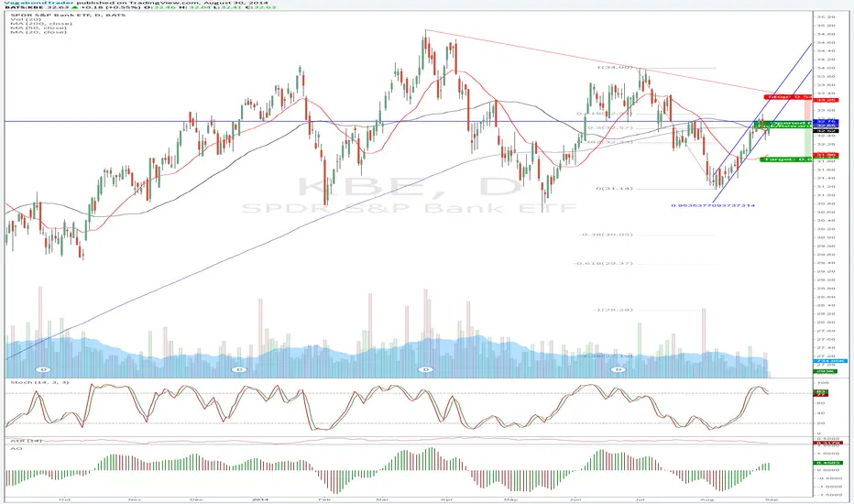This screenshot has height=504, width=854.
Task: Click the '1(34.00)' Fibonacci level label
Action: tap(614, 68)
